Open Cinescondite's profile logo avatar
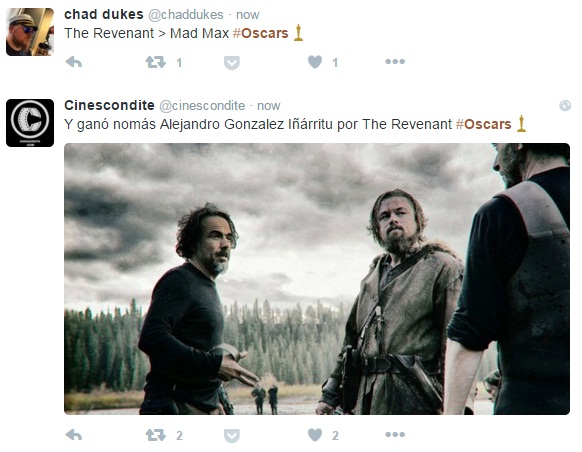 point(30,123)
